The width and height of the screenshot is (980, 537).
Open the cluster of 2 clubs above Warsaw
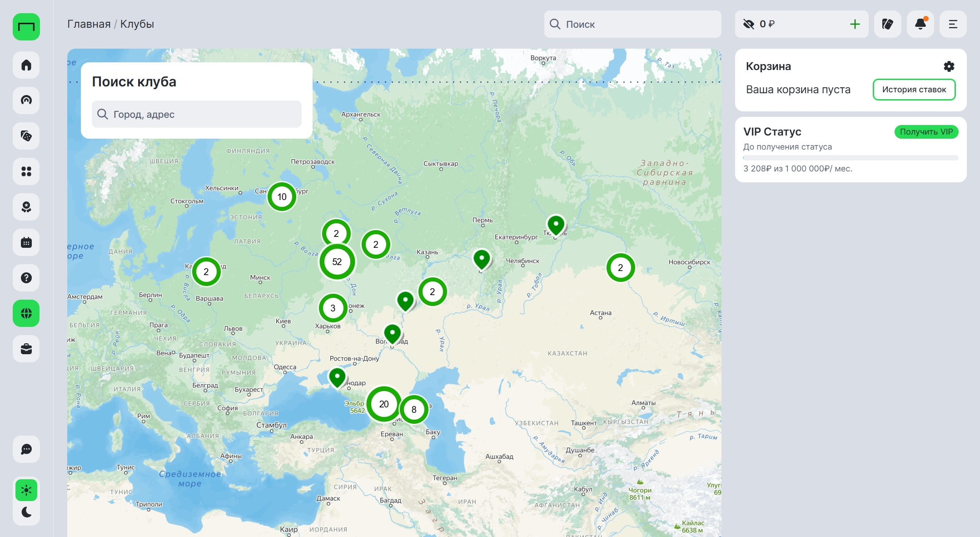click(x=206, y=272)
